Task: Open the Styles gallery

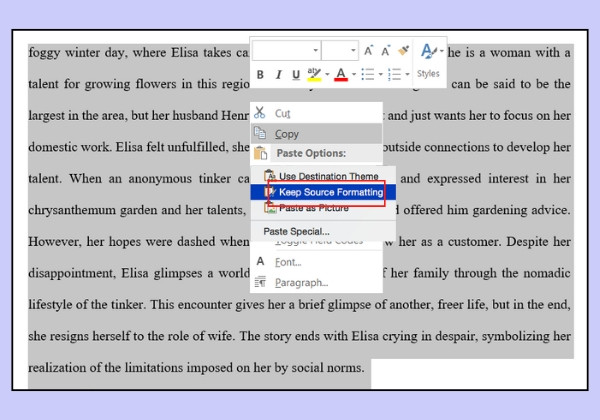Action: (429, 60)
